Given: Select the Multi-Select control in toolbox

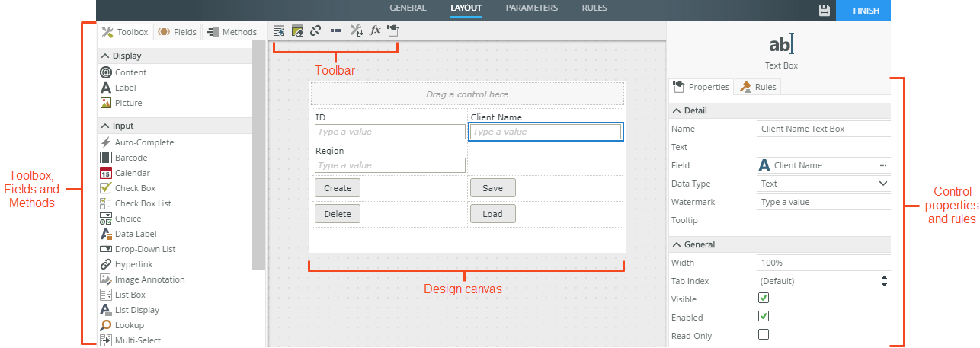Looking at the screenshot, I should tap(130, 340).
